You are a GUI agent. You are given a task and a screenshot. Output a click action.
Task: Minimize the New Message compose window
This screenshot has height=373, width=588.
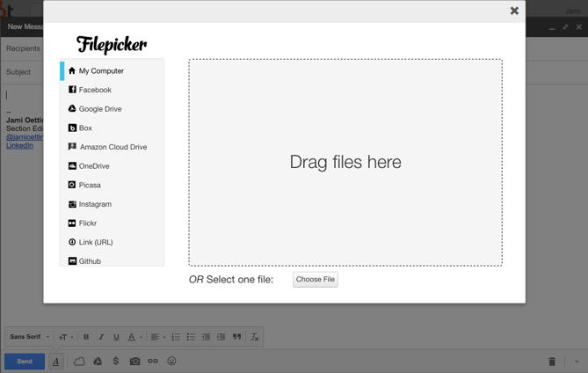pos(552,27)
